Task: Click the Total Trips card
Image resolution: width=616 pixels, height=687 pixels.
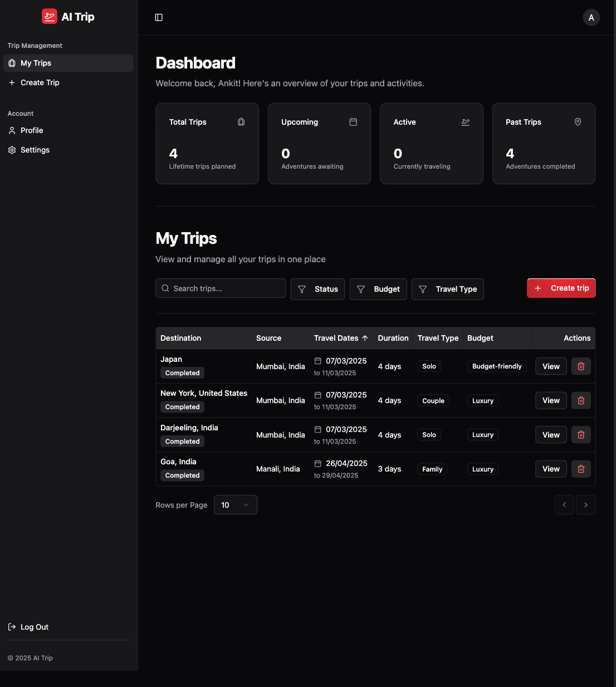Action: click(x=207, y=144)
